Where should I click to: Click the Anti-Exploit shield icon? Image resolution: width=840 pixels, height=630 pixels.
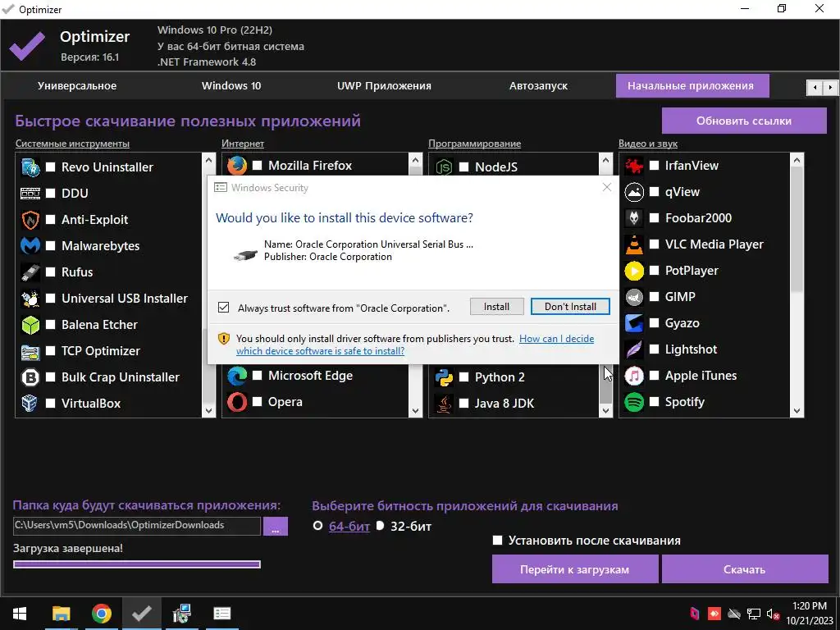coord(30,220)
